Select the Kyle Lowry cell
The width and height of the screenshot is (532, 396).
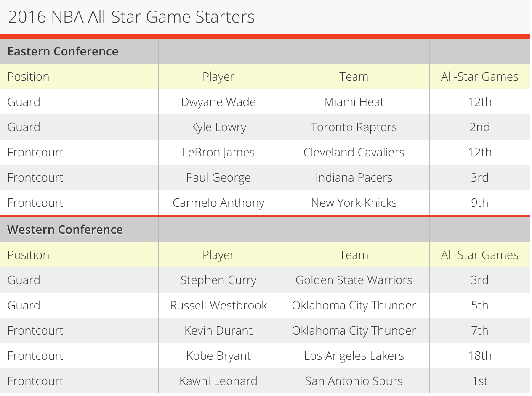pyautogui.click(x=218, y=127)
